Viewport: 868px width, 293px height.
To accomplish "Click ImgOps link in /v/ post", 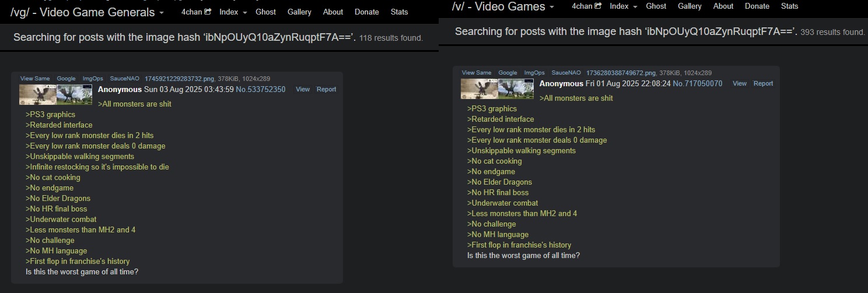I will point(534,73).
